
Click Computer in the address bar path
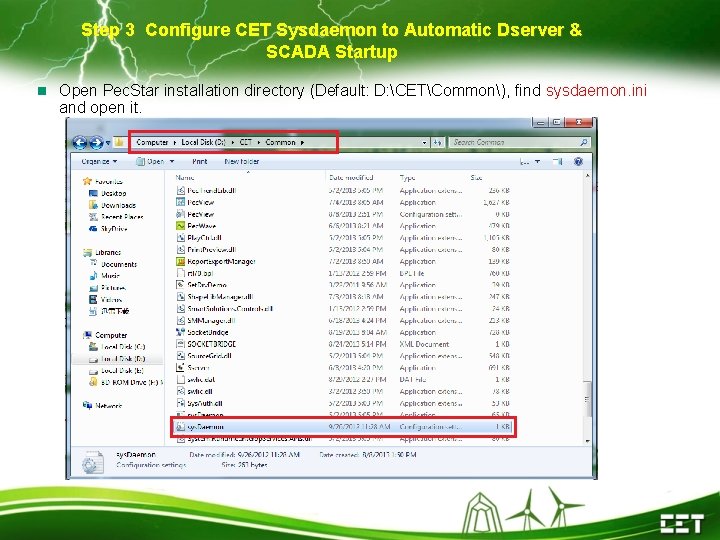point(152,142)
